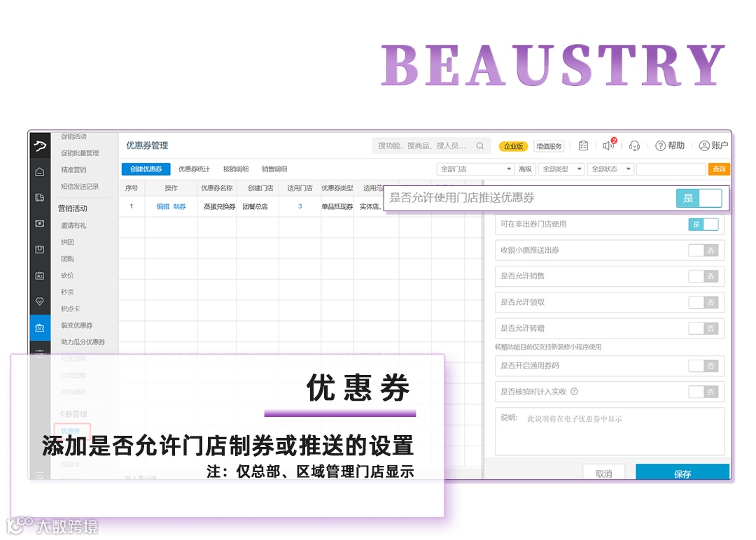Click the 适用门店 count 3 link
The width and height of the screenshot is (756, 540).
click(x=300, y=206)
